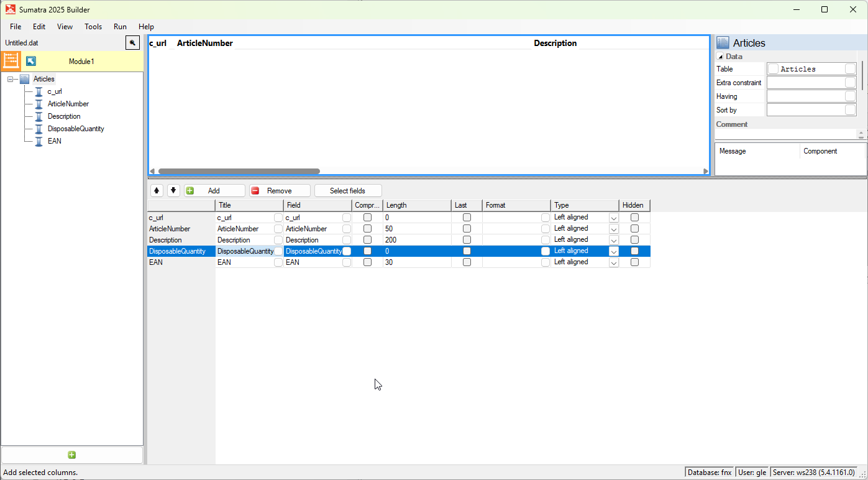This screenshot has height=480, width=868.
Task: Collapse the Articles tree node
Action: pos(11,79)
